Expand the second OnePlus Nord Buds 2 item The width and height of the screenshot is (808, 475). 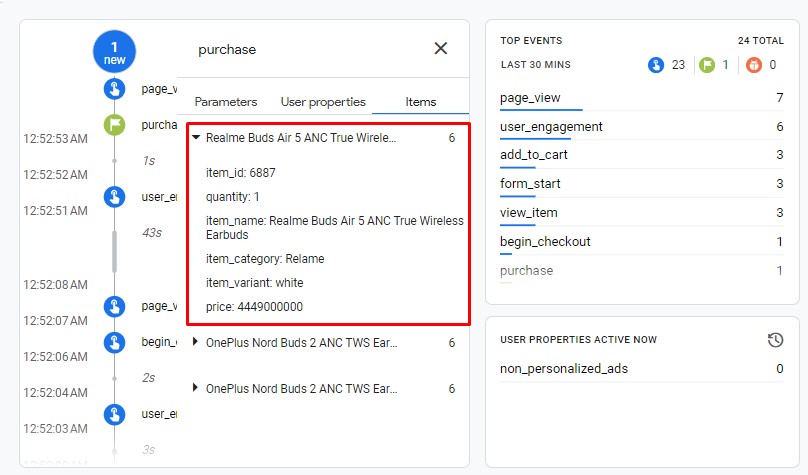[196, 388]
